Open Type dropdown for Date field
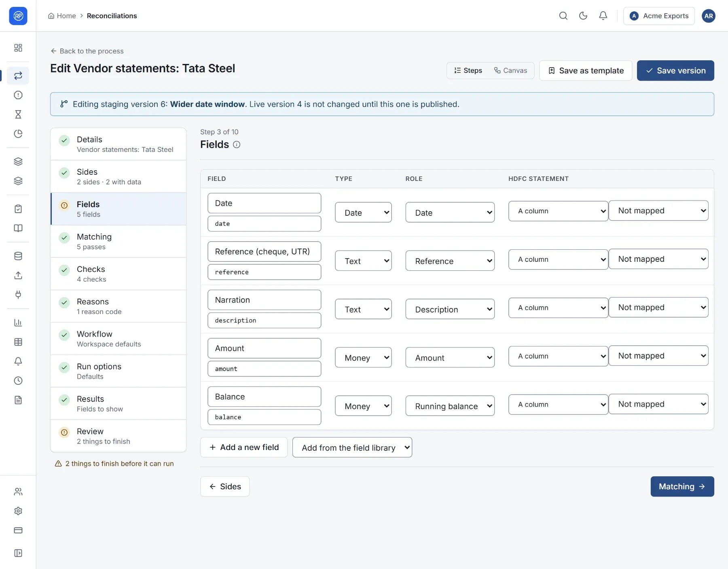Screen dimensions: 728x569 [363, 212]
